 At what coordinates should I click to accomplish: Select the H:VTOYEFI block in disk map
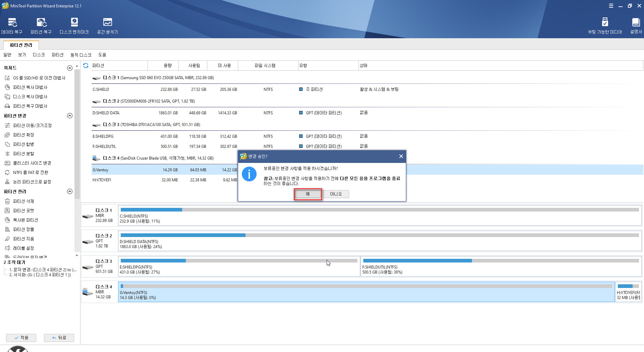click(x=628, y=292)
